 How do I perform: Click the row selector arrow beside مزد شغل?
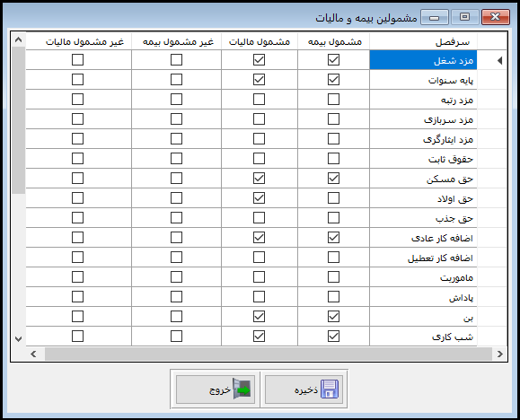click(x=499, y=60)
